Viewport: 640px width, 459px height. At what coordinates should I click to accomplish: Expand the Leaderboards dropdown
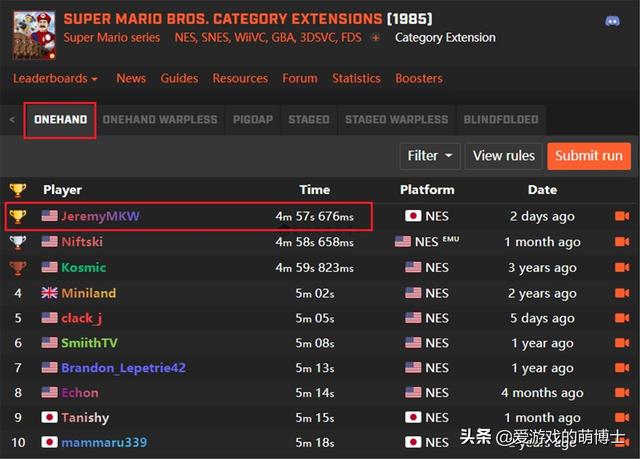tap(55, 78)
